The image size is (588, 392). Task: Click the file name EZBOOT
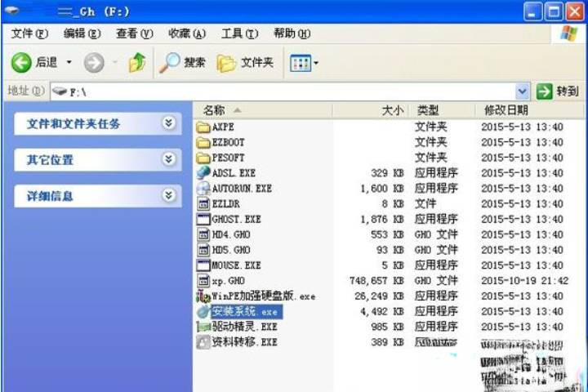pyautogui.click(x=229, y=143)
